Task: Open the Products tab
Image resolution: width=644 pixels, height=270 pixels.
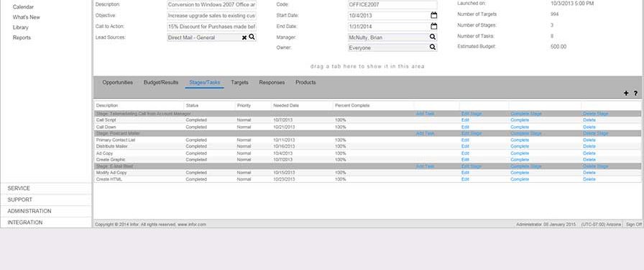Action: tap(305, 82)
